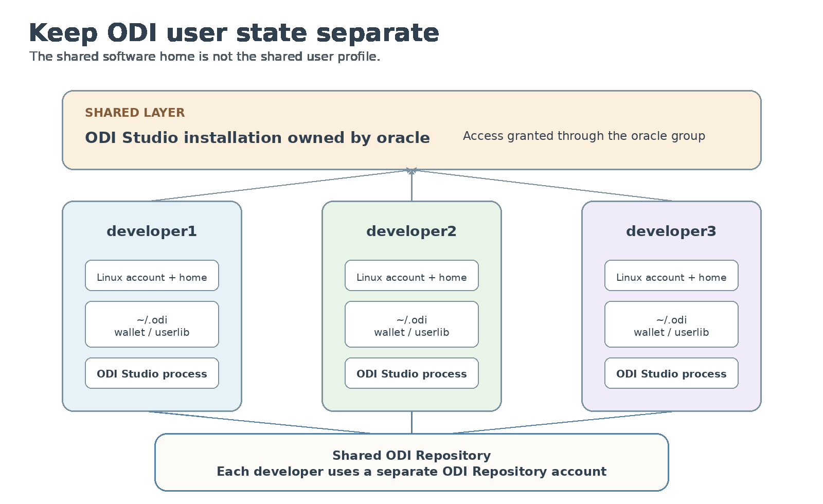823x504 pixels.
Task: Click developer1's "Linux account + home" box
Action: 152,276
